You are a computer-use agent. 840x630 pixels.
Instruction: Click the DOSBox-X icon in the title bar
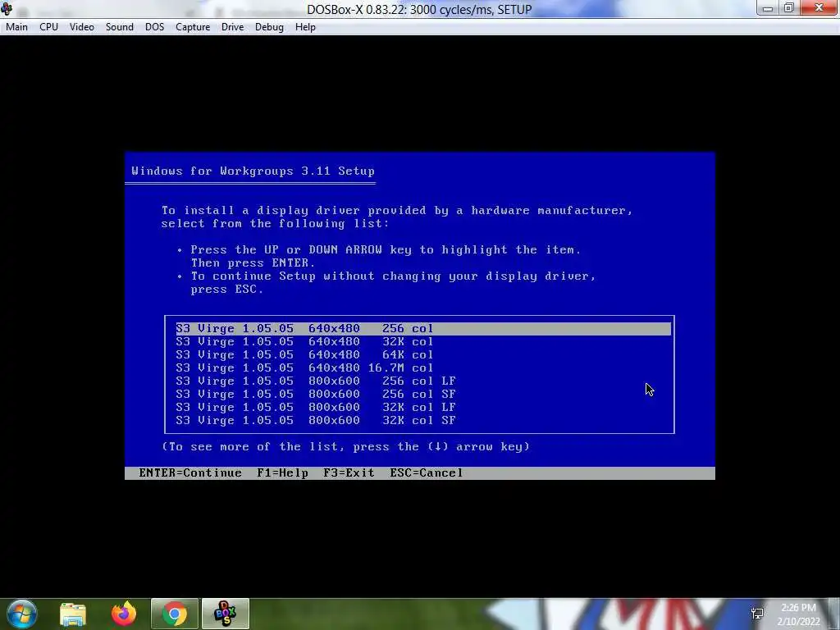point(7,8)
